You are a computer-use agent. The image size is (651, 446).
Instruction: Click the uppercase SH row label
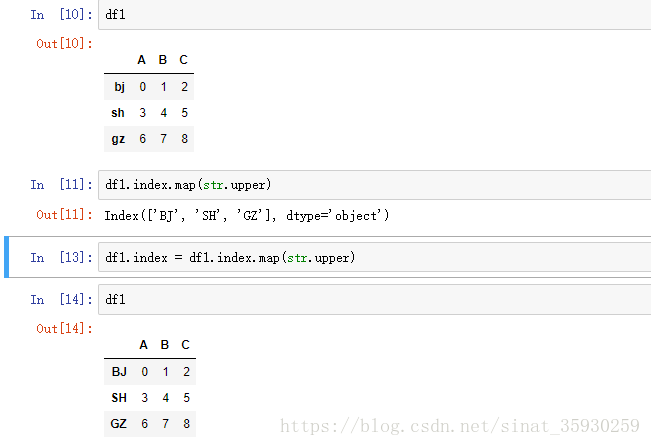(x=119, y=398)
